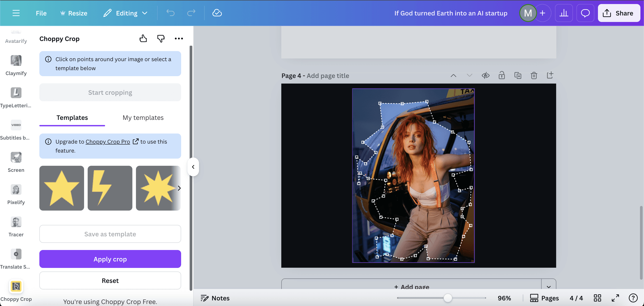Open the Choppy Crop Pro link
Viewport: 644px width, 306px height.
pyautogui.click(x=108, y=142)
